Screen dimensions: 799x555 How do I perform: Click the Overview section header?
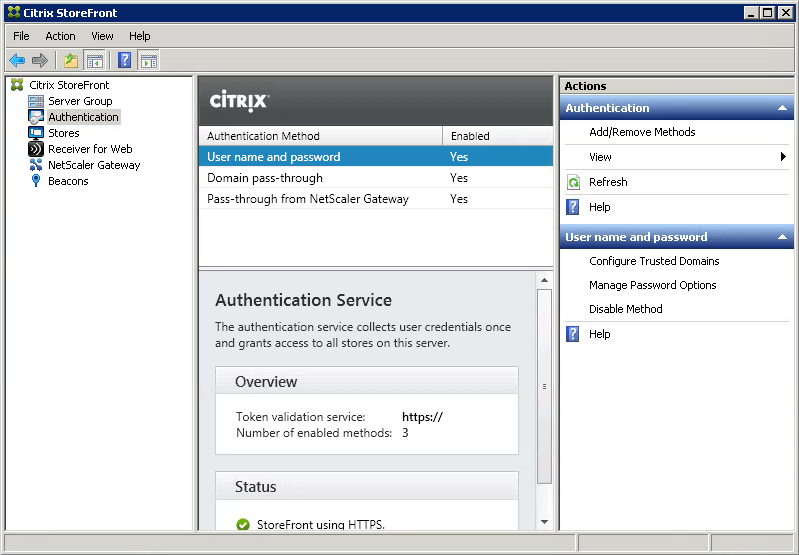pyautogui.click(x=367, y=381)
